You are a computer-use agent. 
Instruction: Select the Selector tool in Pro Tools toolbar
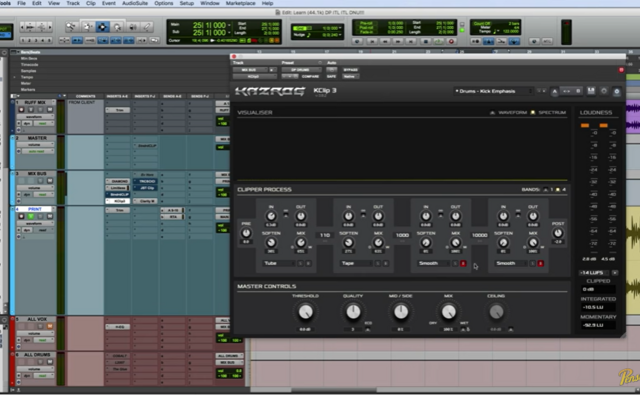pyautogui.click(x=102, y=27)
